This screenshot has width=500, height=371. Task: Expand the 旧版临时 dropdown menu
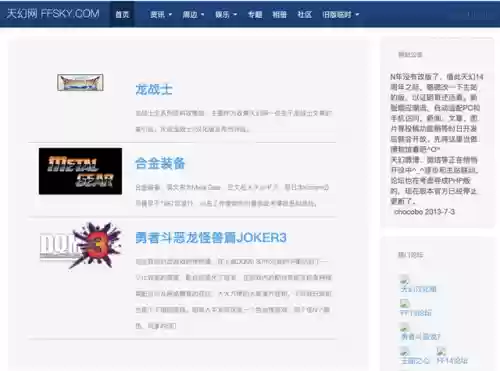pyautogui.click(x=340, y=14)
